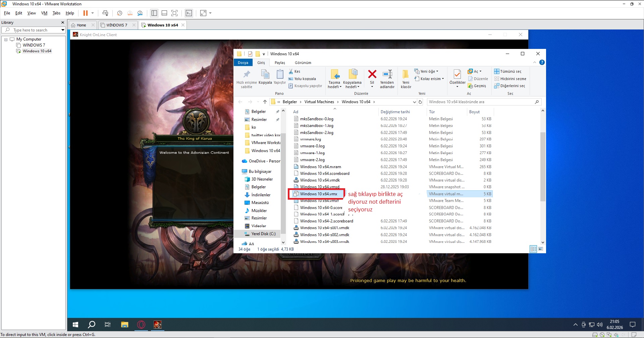The image size is (644, 338).
Task: Select Yerel Disk (C:) in navigation pane
Action: click(263, 234)
